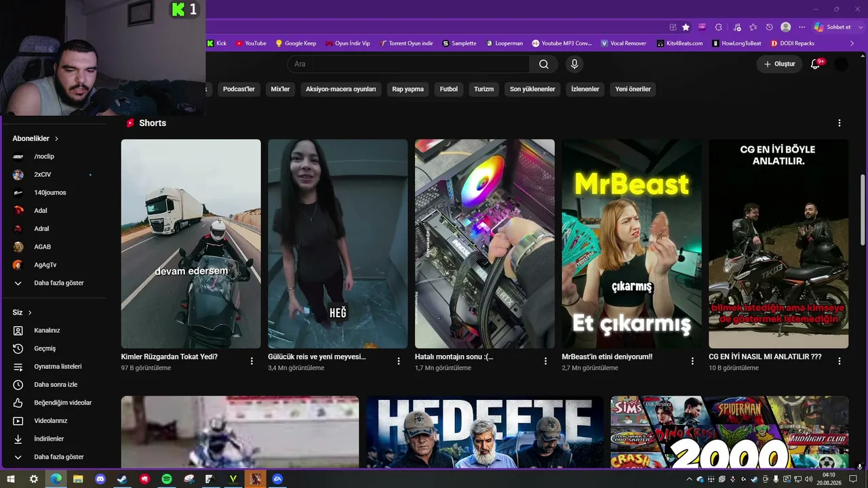This screenshot has width=868, height=488.
Task: Select the Yeni öneriler chip
Action: click(x=633, y=89)
